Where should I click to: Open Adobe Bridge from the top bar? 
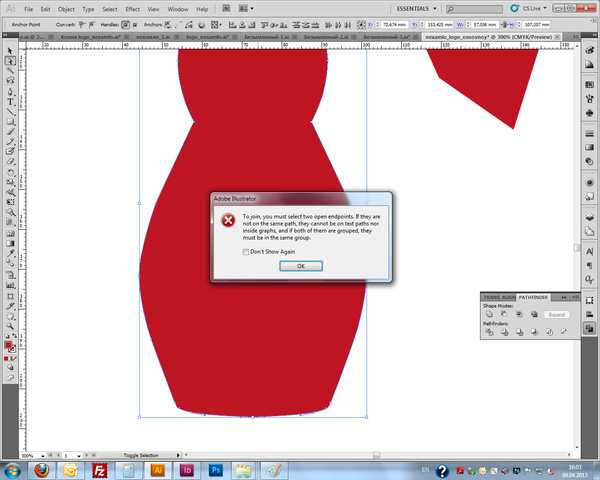(226, 8)
